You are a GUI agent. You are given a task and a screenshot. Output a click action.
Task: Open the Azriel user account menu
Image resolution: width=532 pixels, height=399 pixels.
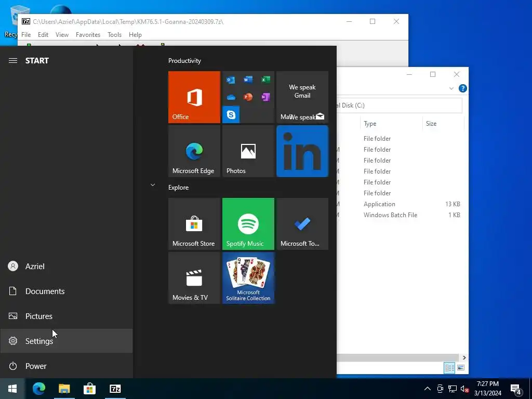pos(66,267)
